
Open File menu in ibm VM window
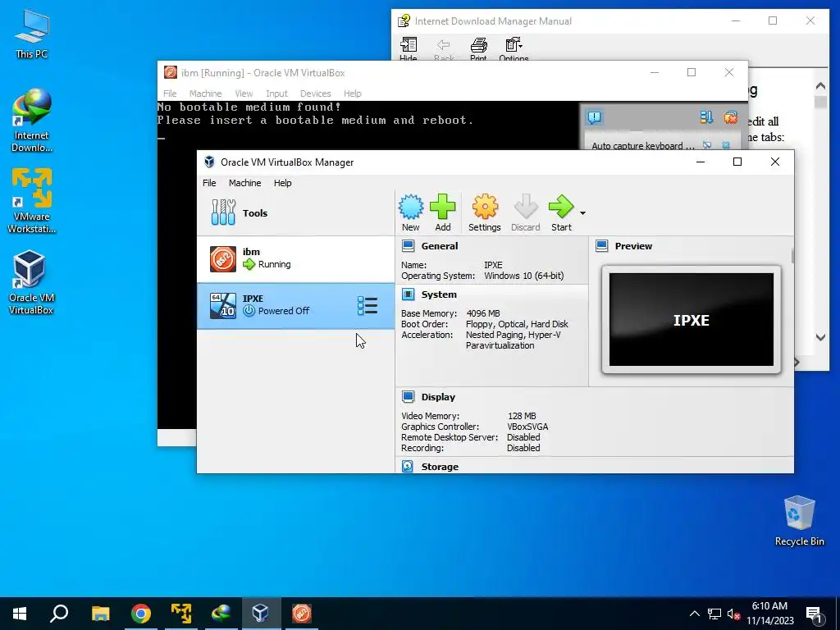click(170, 94)
